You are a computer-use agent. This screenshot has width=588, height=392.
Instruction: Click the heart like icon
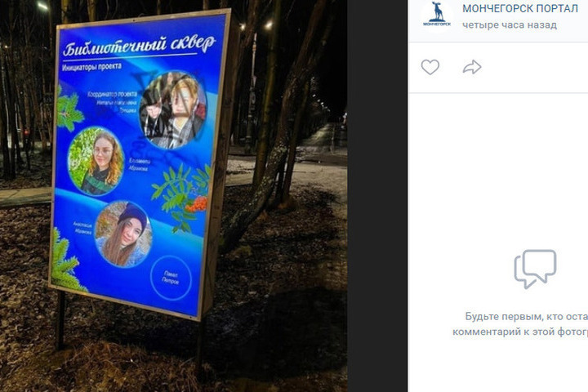(x=430, y=68)
